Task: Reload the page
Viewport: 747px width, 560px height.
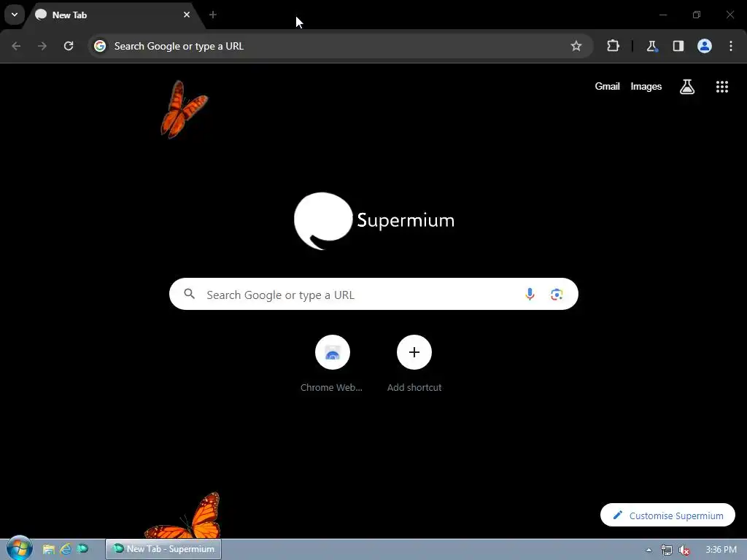Action: 69,46
